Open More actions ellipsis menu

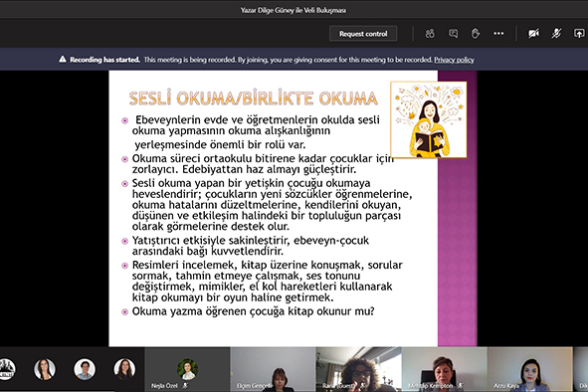click(x=498, y=34)
